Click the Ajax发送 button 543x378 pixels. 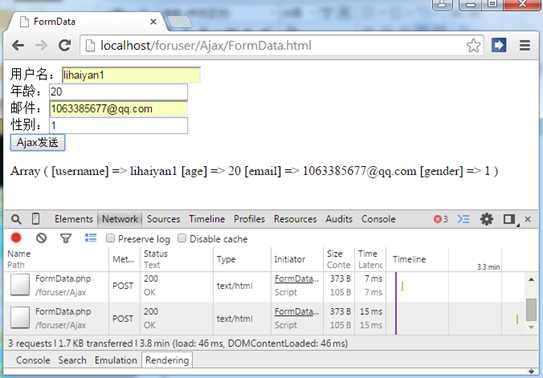click(37, 143)
